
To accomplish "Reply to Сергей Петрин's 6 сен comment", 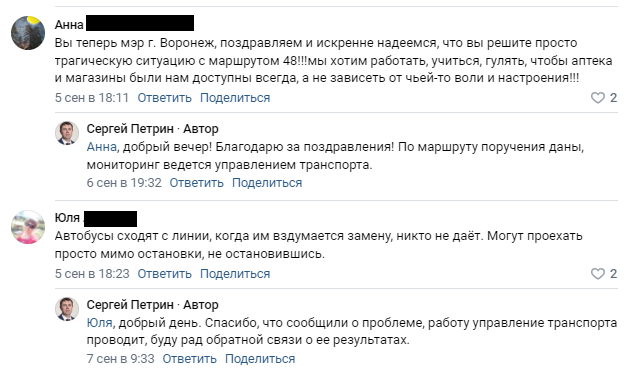I will tap(197, 183).
